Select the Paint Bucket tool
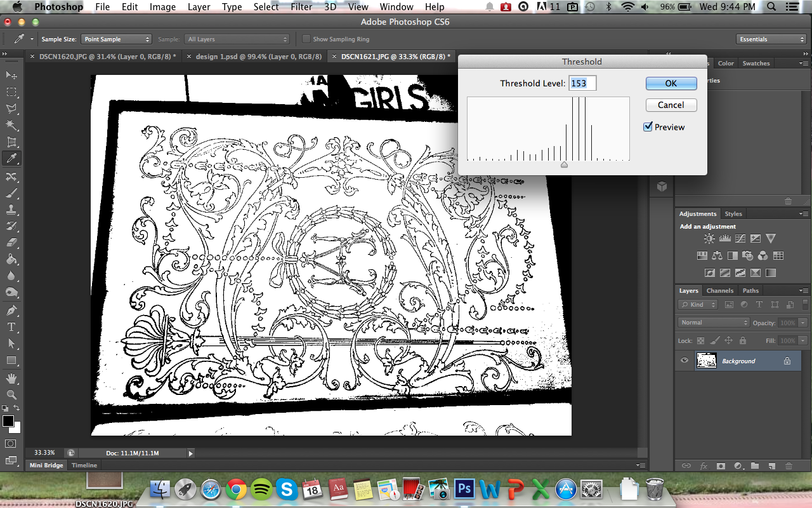Image resolution: width=812 pixels, height=508 pixels. coord(11,259)
